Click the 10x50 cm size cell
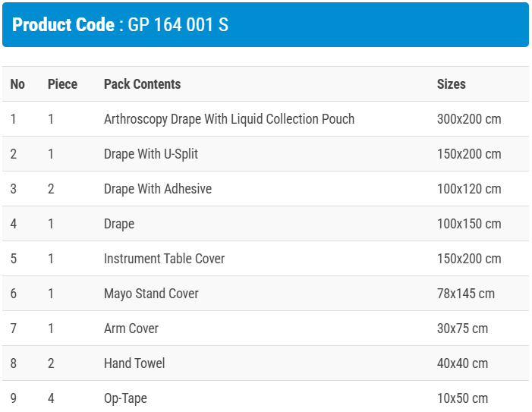The image size is (532, 412). tap(462, 398)
